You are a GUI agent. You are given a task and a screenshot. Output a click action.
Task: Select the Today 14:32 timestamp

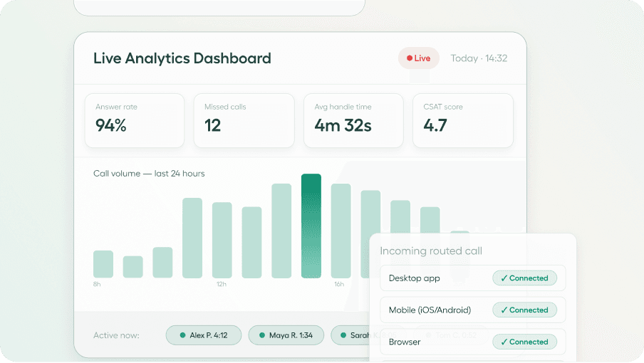pyautogui.click(x=479, y=58)
